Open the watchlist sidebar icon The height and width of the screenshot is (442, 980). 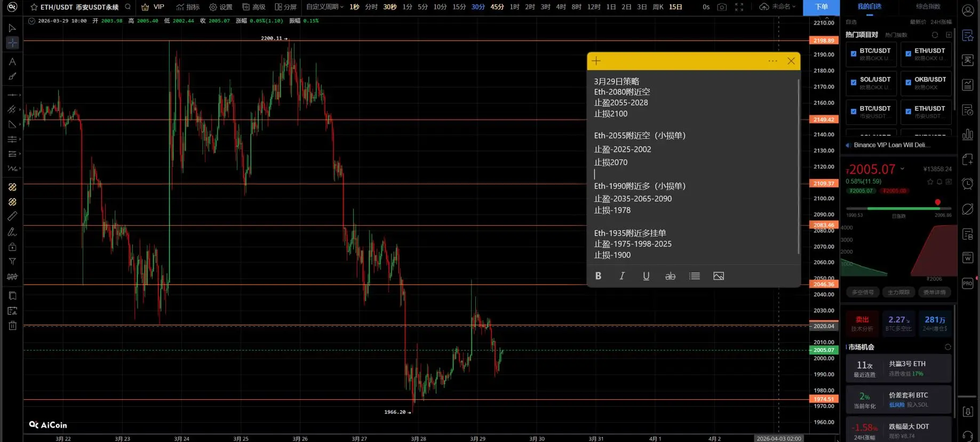[x=968, y=36]
